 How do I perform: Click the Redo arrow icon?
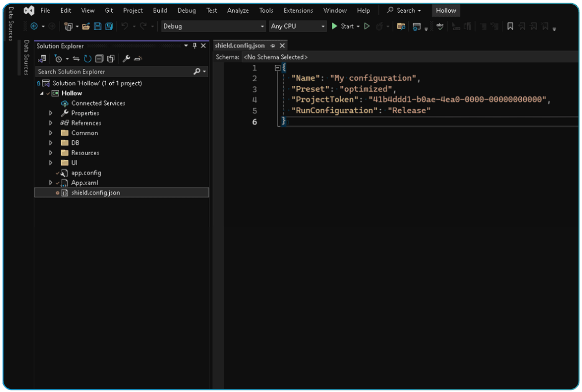coord(143,26)
